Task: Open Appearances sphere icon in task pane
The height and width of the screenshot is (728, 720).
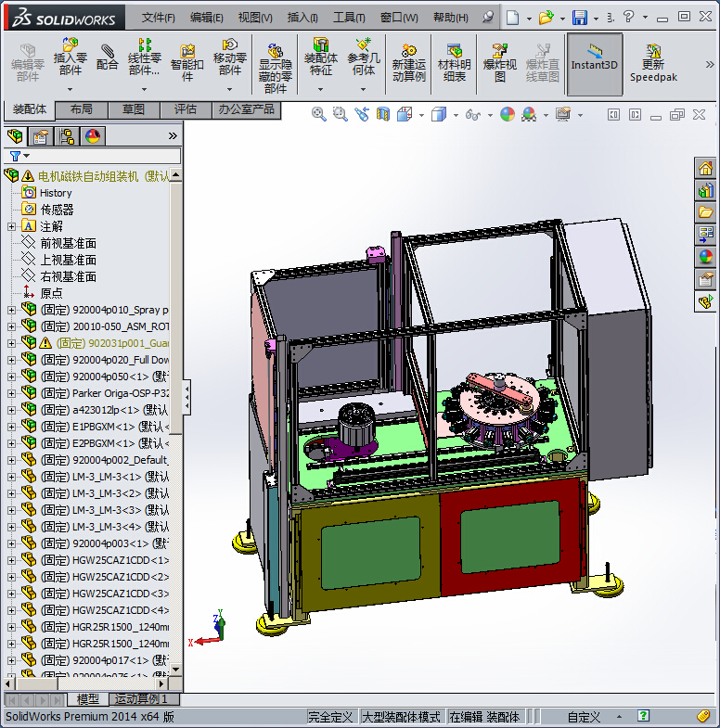Action: [705, 257]
